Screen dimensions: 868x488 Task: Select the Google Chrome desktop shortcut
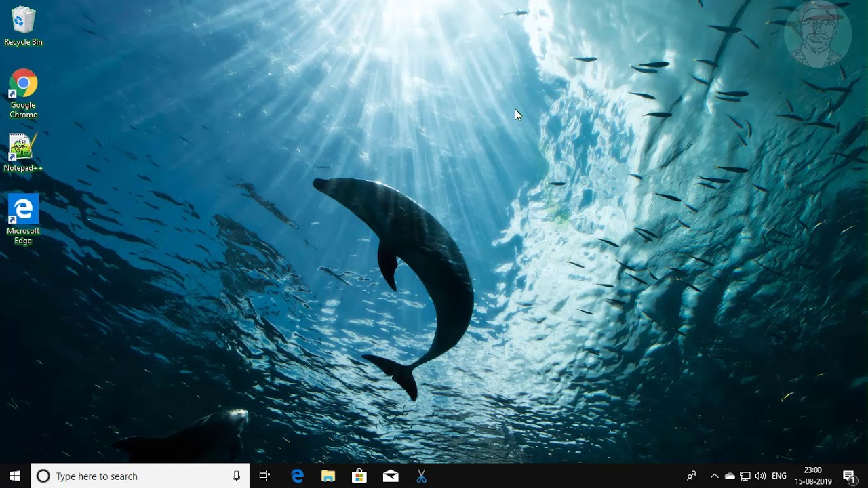click(23, 94)
